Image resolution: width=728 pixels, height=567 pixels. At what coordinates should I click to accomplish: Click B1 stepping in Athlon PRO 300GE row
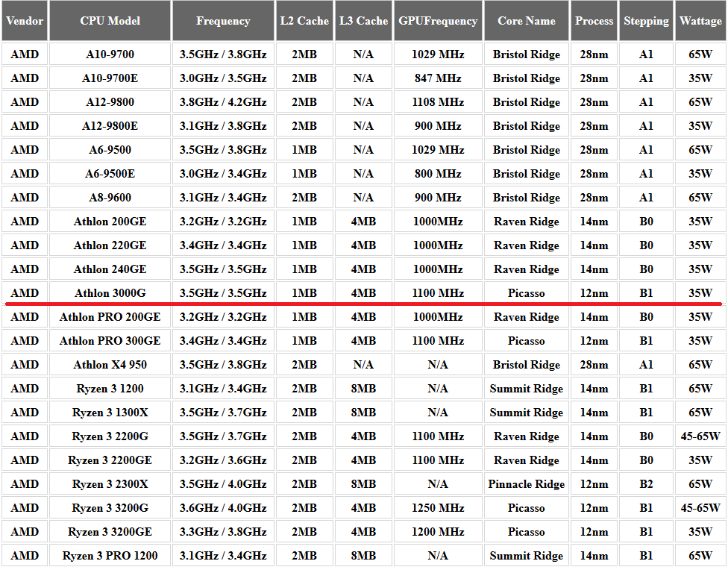pos(646,341)
